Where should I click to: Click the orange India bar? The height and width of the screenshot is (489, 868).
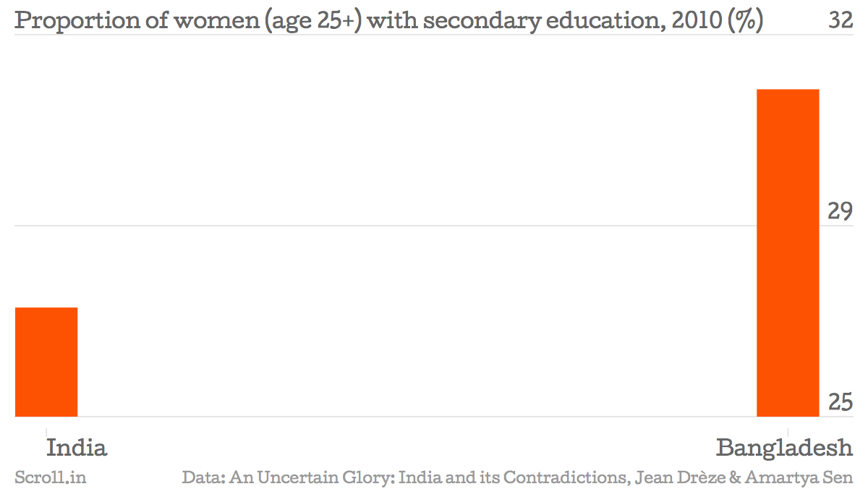[x=46, y=362]
